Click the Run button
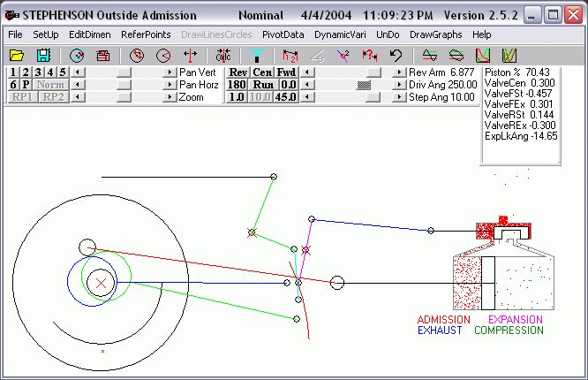 coord(263,85)
